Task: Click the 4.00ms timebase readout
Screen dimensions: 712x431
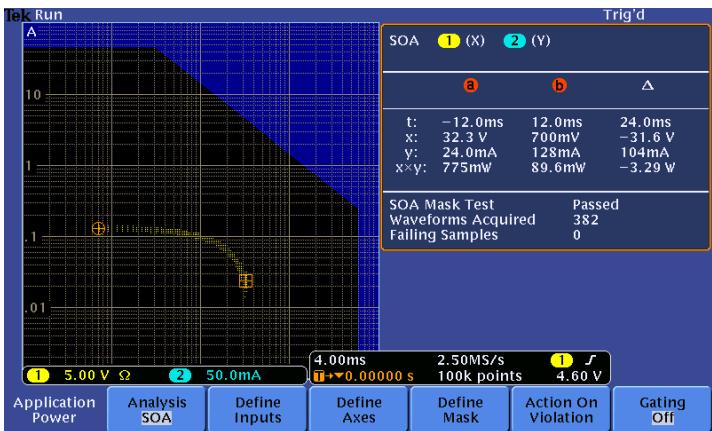Action: pos(340,361)
